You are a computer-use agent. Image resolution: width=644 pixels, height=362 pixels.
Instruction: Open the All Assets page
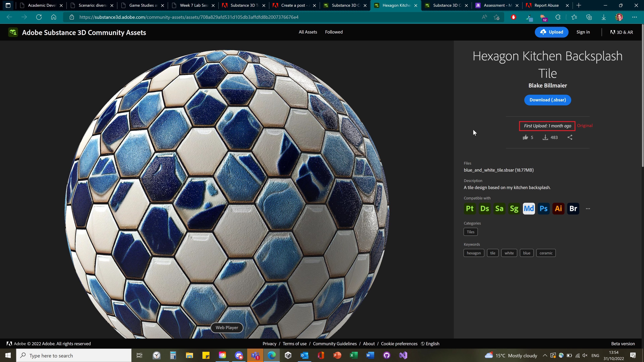click(x=308, y=32)
